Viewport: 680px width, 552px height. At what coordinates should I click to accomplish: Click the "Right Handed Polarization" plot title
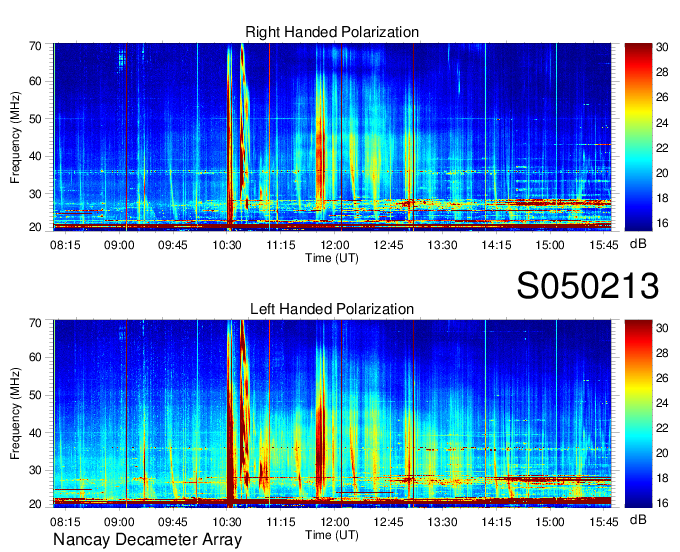332,32
